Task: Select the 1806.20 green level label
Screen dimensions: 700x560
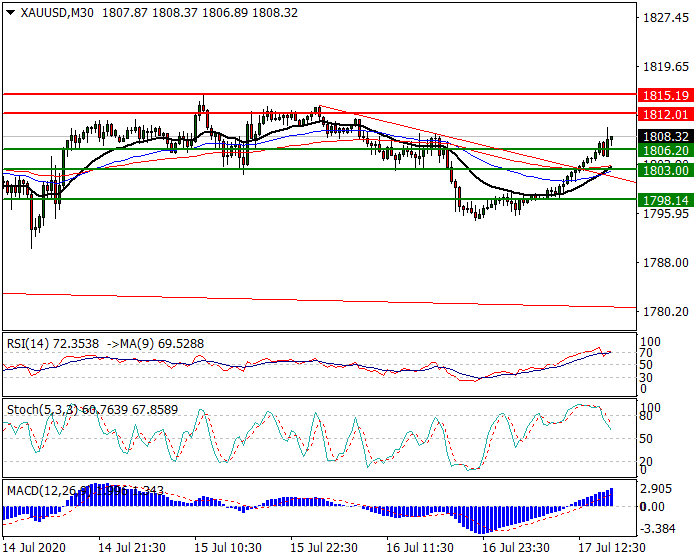Action: point(666,150)
